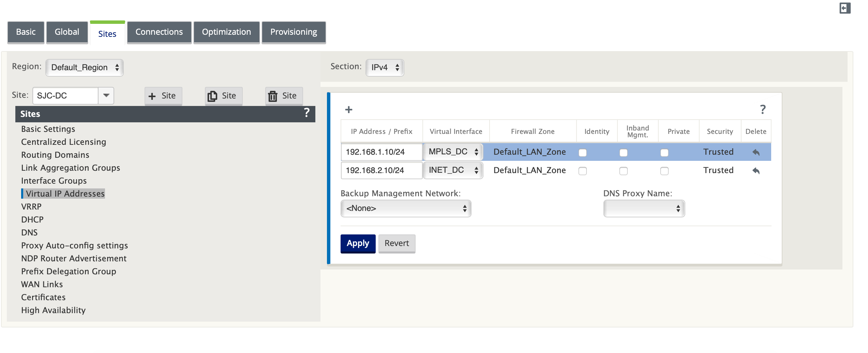
Task: Open the DHCP section
Action: pyautogui.click(x=32, y=220)
